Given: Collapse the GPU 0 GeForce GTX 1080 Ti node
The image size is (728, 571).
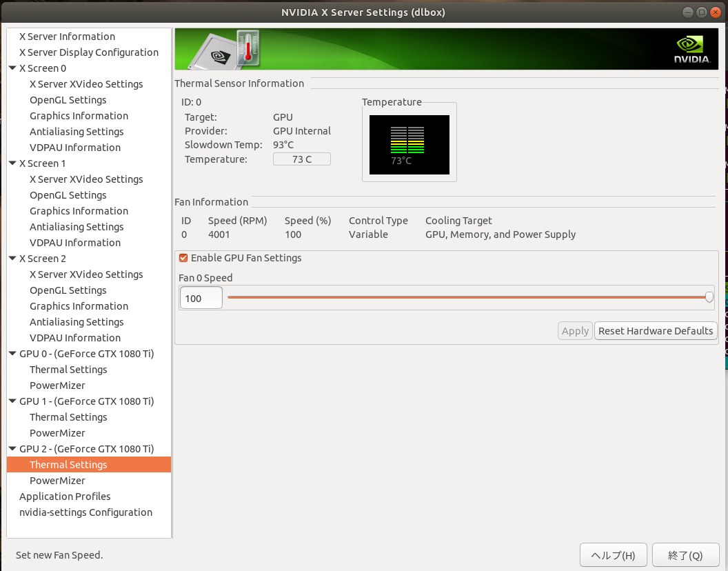Looking at the screenshot, I should [12, 354].
